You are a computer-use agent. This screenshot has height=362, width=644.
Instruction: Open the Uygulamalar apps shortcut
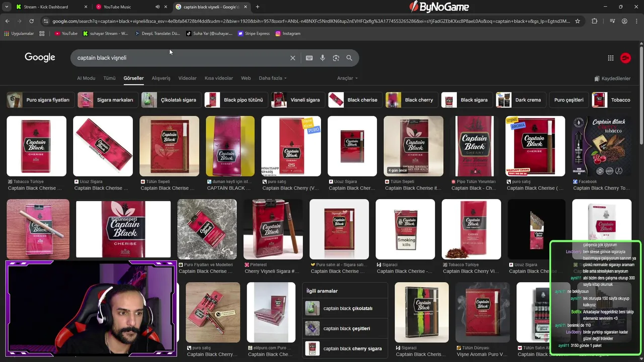pyautogui.click(x=19, y=34)
